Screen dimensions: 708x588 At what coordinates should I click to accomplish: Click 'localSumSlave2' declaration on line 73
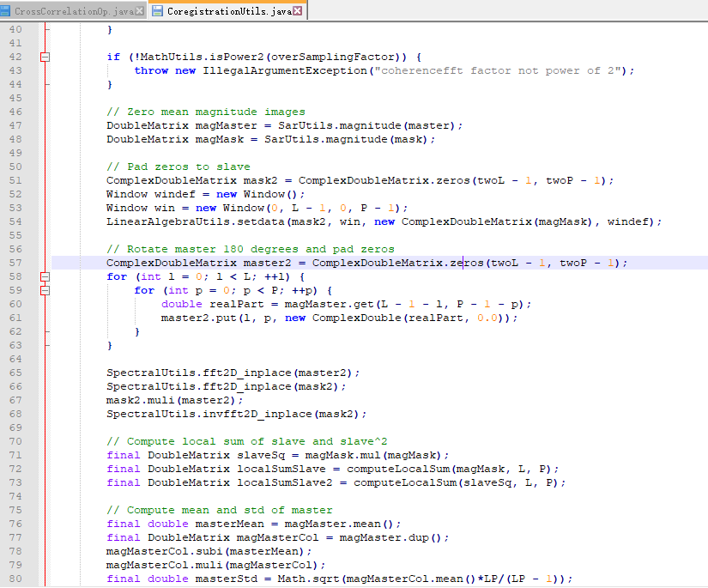[x=284, y=482]
